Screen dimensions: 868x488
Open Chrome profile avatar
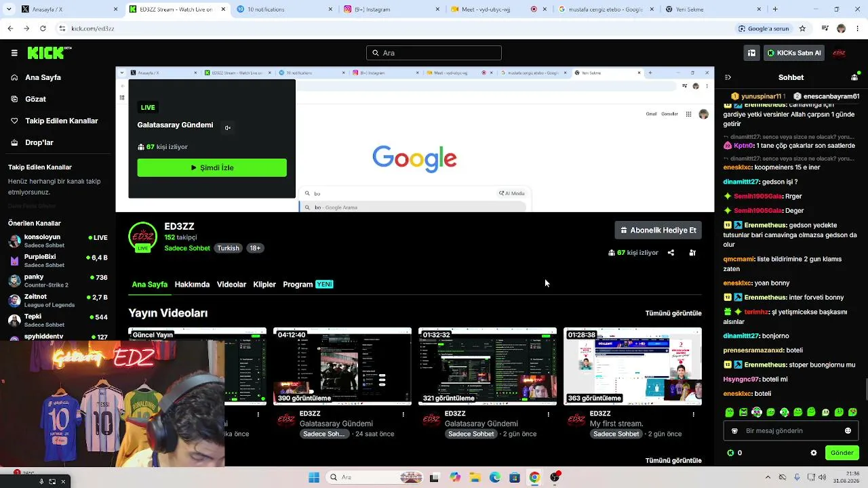click(841, 28)
